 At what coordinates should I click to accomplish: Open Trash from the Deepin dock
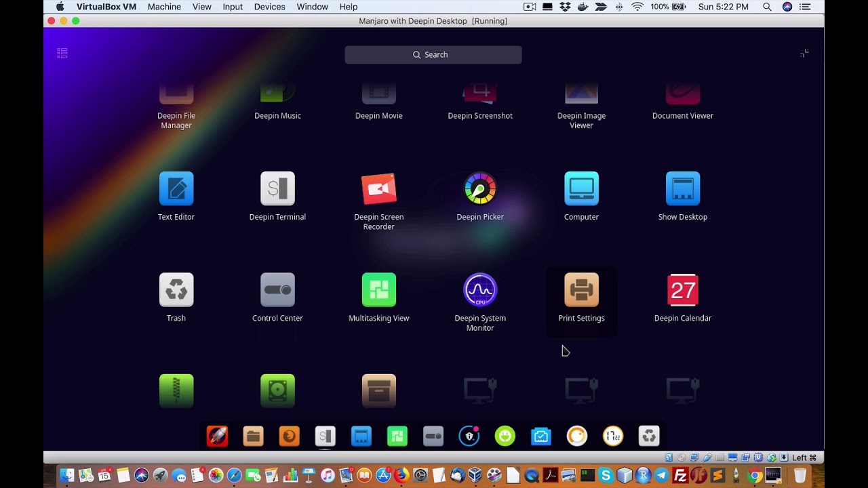[649, 436]
